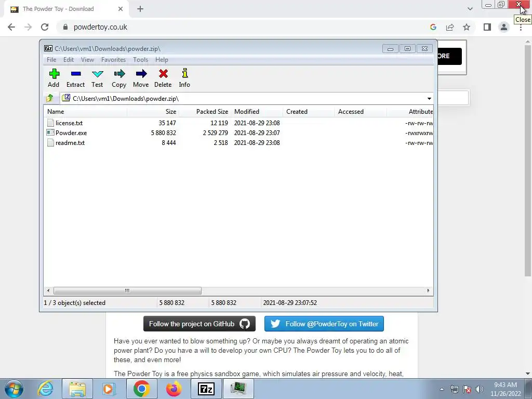
Task: Extract files using the Extract icon
Action: (76, 74)
